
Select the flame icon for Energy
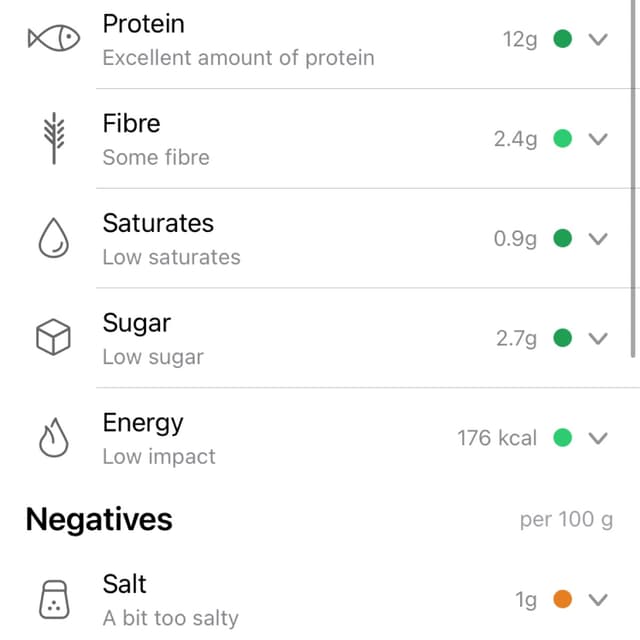coord(53,437)
